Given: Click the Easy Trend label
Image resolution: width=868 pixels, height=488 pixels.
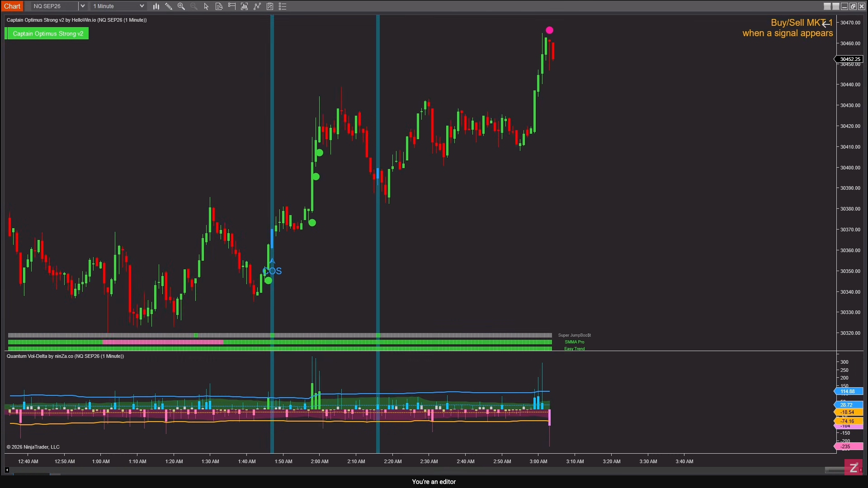Looking at the screenshot, I should pos(575,349).
